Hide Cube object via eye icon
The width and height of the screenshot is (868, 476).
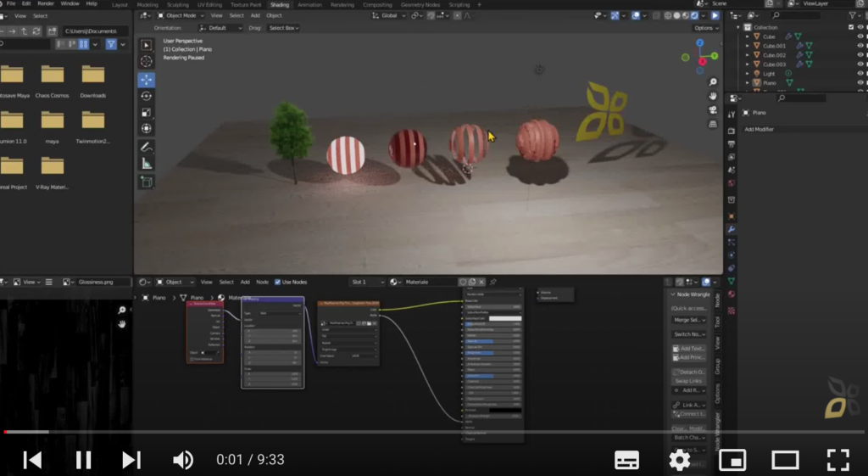pos(860,36)
